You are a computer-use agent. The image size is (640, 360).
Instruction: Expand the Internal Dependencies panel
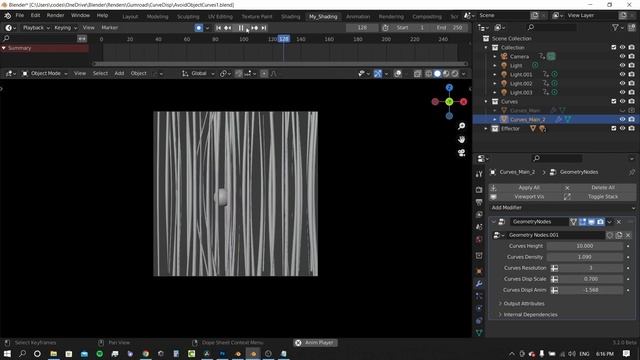pos(530,315)
